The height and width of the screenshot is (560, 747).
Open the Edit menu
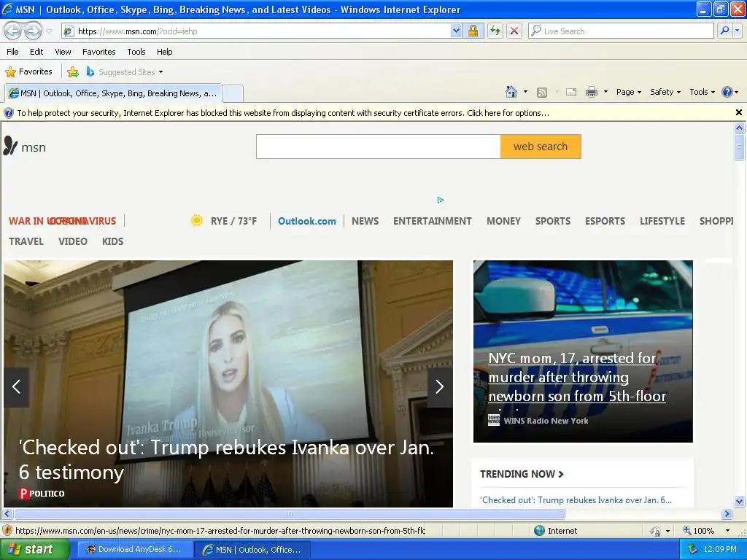36,52
